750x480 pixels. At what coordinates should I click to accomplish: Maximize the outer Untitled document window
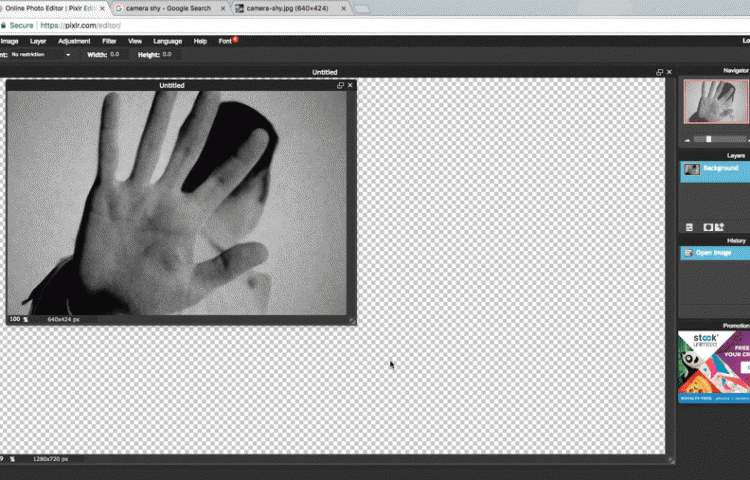tap(660, 72)
